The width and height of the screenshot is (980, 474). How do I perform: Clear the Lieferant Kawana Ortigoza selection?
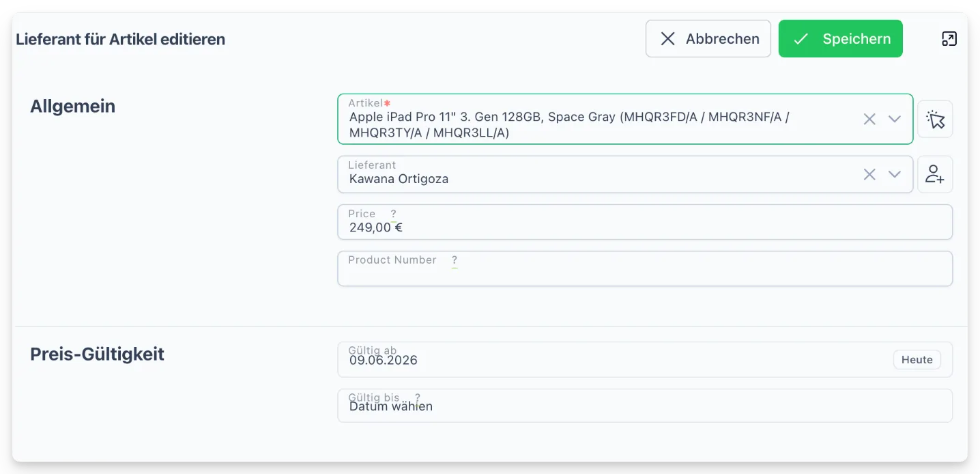[x=869, y=174]
